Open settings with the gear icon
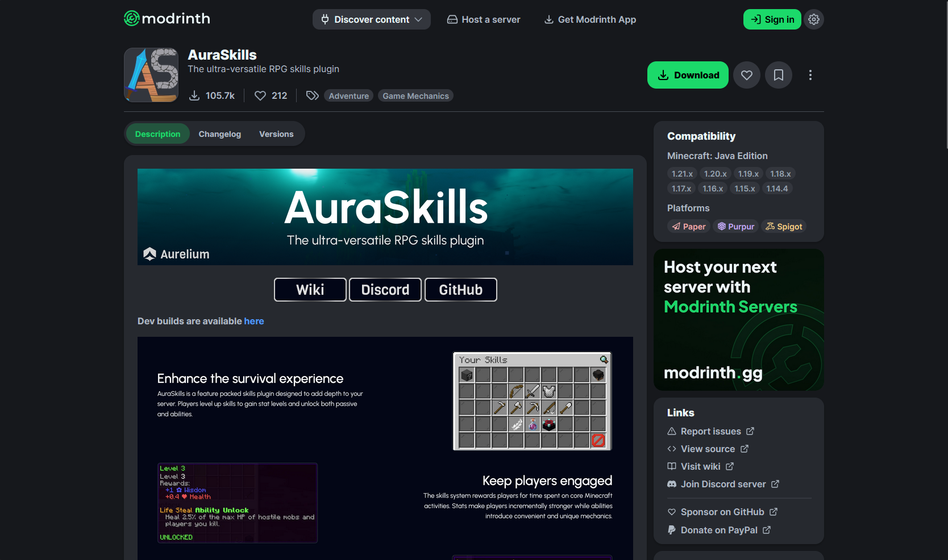948x560 pixels. 814,19
